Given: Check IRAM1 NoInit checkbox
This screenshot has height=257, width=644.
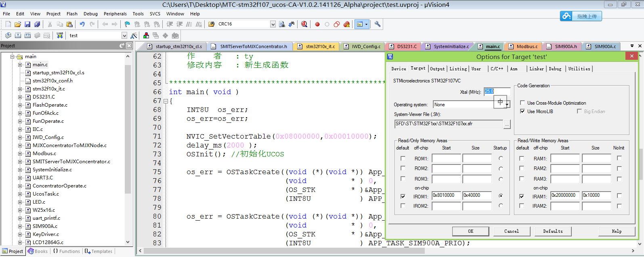Looking at the screenshot, I should pyautogui.click(x=619, y=196).
